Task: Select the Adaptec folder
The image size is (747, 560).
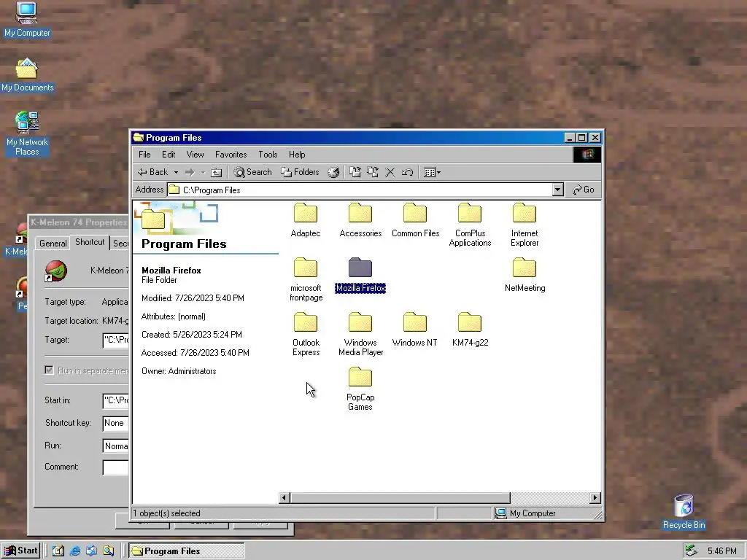Action: [306, 220]
